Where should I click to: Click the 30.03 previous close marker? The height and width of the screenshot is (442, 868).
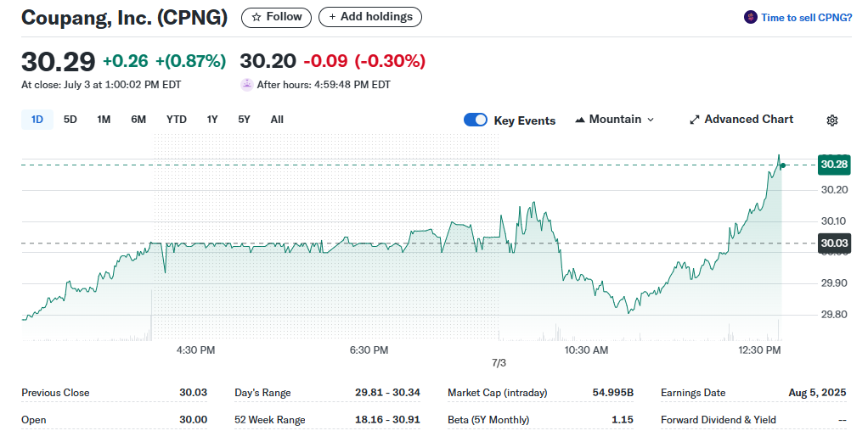[834, 243]
